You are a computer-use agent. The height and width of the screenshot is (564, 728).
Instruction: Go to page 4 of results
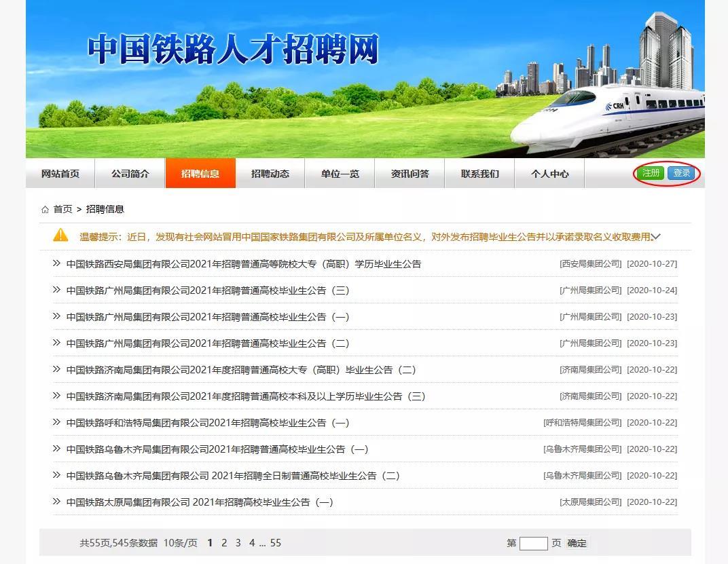(252, 543)
